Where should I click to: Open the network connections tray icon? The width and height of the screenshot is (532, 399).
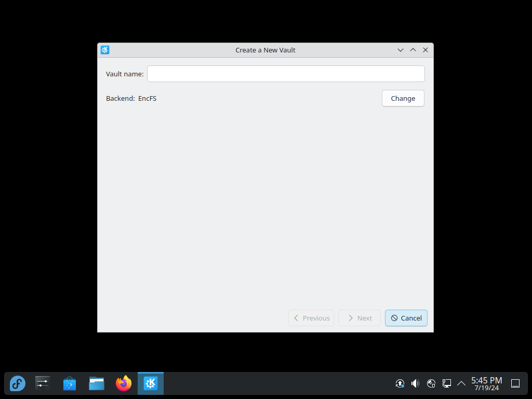(446, 383)
